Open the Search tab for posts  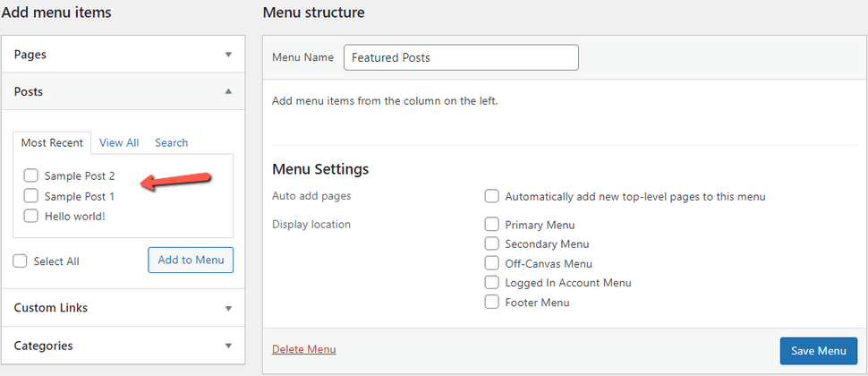point(171,143)
